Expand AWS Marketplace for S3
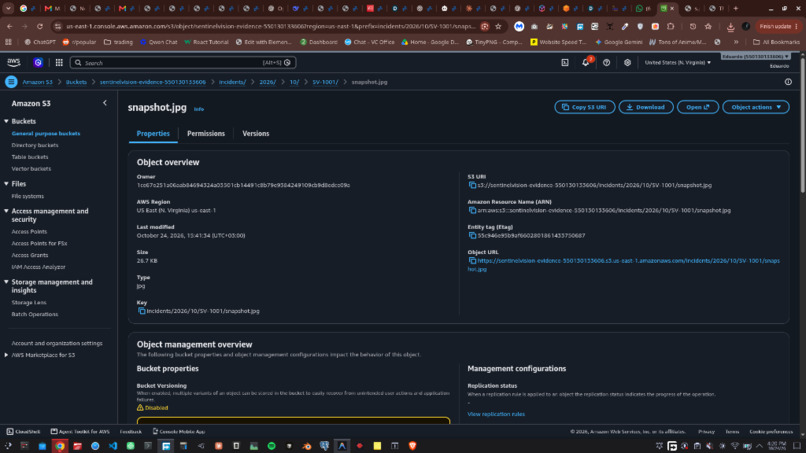This screenshot has width=806, height=453. 6,355
